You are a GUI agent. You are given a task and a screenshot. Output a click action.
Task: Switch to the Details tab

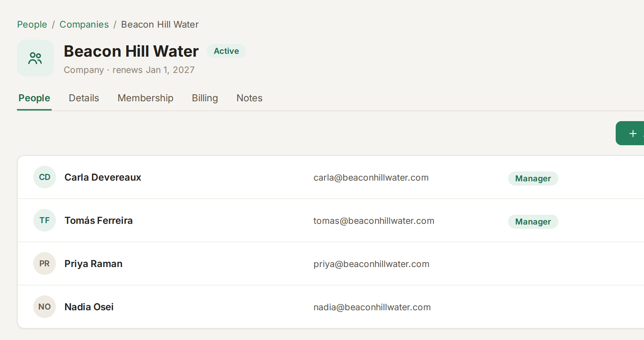(84, 98)
